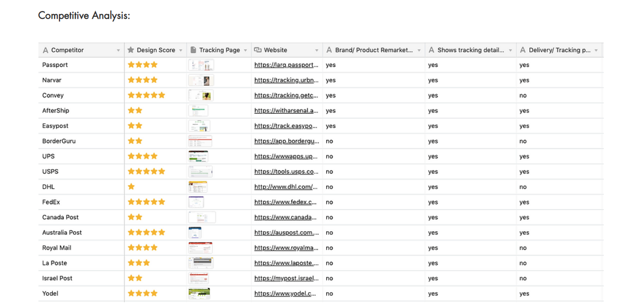This screenshot has width=644, height=305.
Task: Select the BorderGuru competitor name cell
Action: (x=81, y=141)
